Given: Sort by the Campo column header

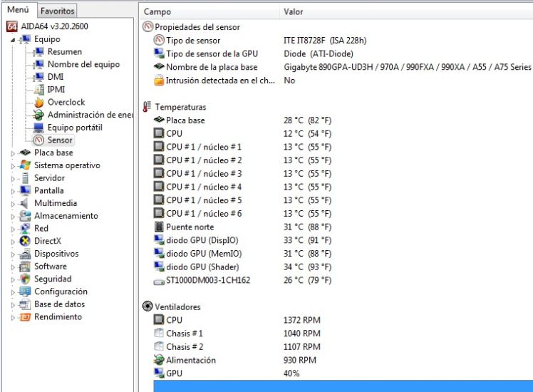Looking at the screenshot, I should coord(209,11).
